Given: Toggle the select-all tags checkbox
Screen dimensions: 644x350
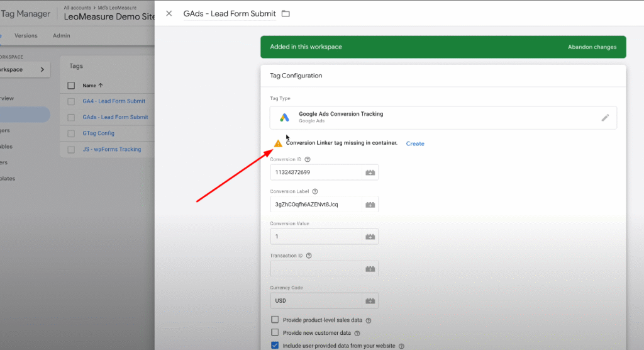Looking at the screenshot, I should tap(71, 86).
